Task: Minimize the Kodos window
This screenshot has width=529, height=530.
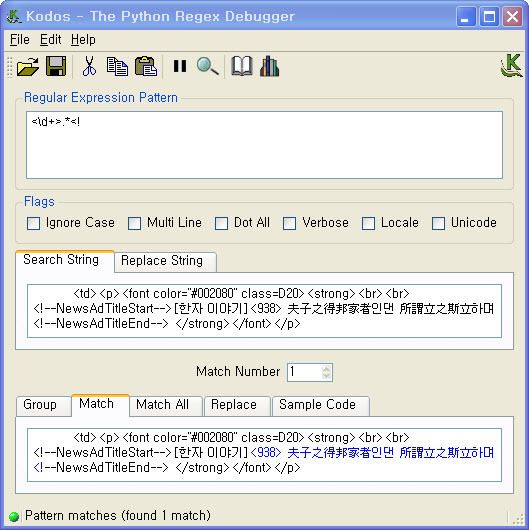Action: pos(465,17)
